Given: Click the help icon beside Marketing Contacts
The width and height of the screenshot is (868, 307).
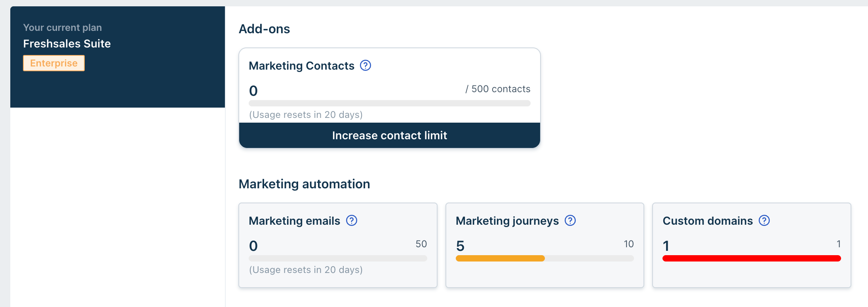Looking at the screenshot, I should (x=365, y=65).
